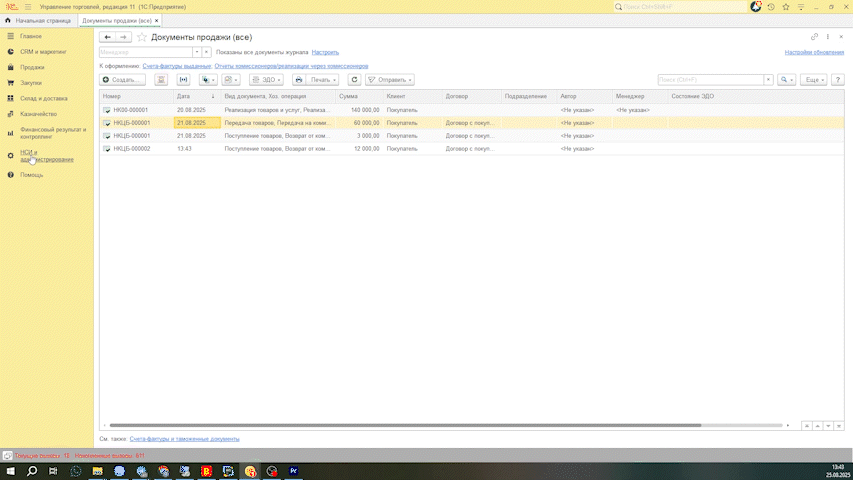
Task: Click the set period [••] icon
Action: (184, 80)
